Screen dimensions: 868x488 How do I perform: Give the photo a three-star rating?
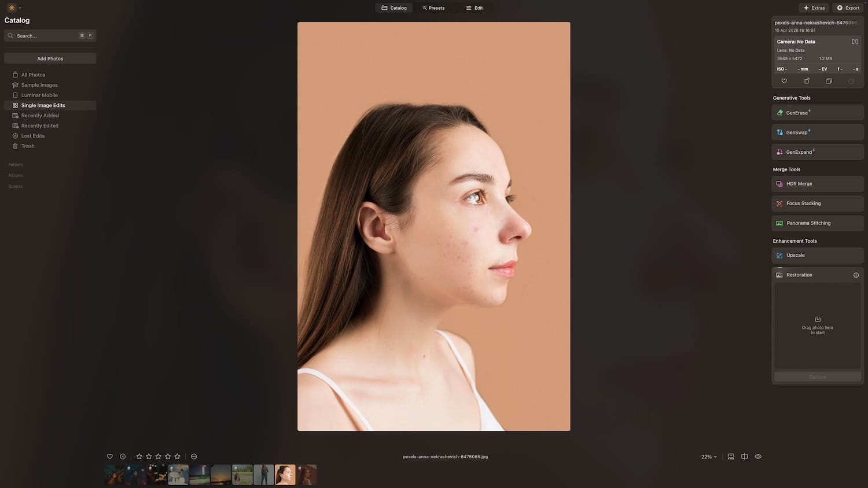(158, 456)
